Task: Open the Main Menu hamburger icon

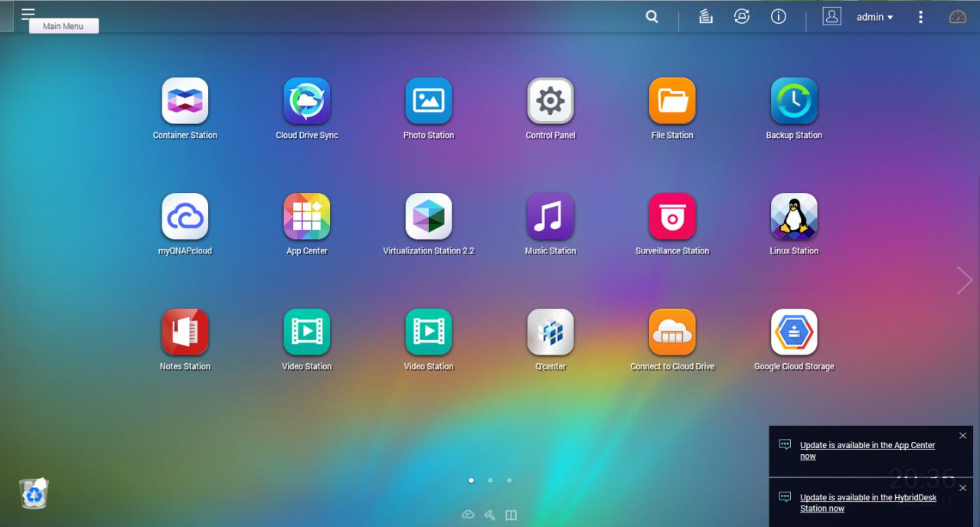Action: click(28, 14)
